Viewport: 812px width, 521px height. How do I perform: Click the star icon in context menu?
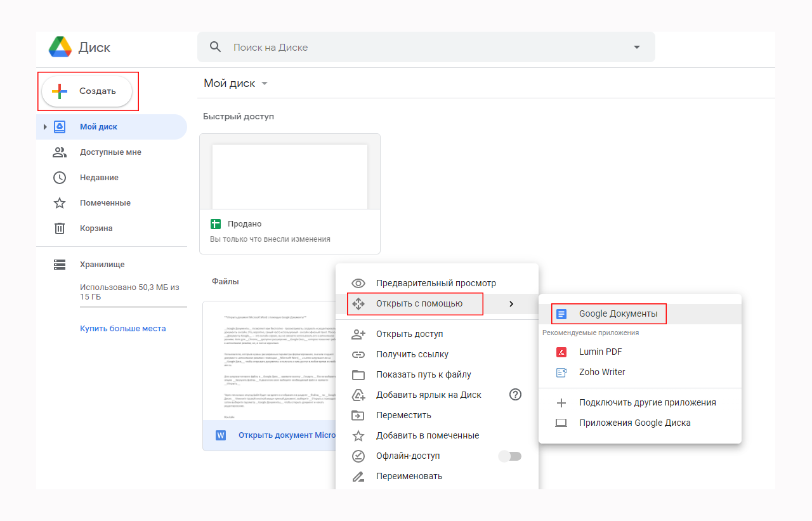point(358,435)
